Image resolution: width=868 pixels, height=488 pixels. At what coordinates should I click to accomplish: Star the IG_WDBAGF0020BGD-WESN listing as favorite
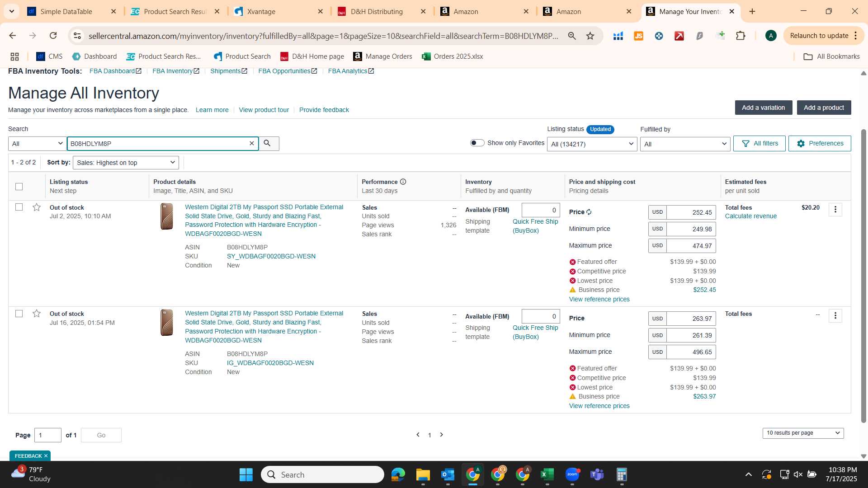pyautogui.click(x=37, y=314)
